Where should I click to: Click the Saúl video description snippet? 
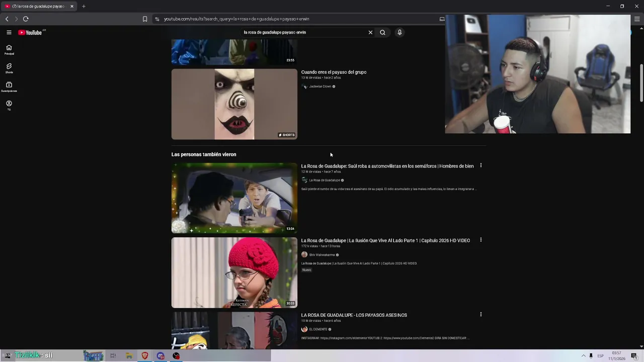coord(389,189)
